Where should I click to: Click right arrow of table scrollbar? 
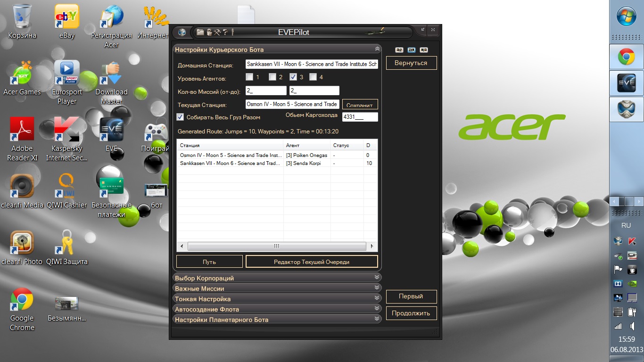click(x=372, y=246)
